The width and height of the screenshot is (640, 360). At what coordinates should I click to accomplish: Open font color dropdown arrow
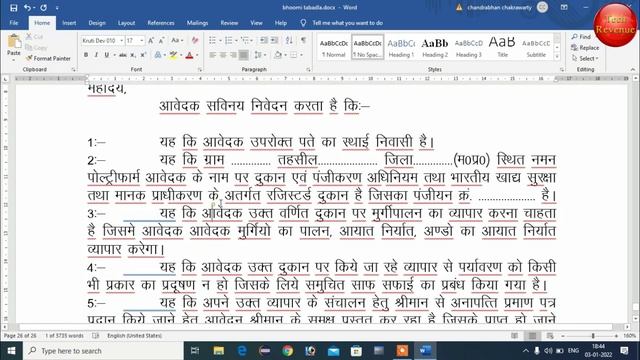click(x=197, y=55)
